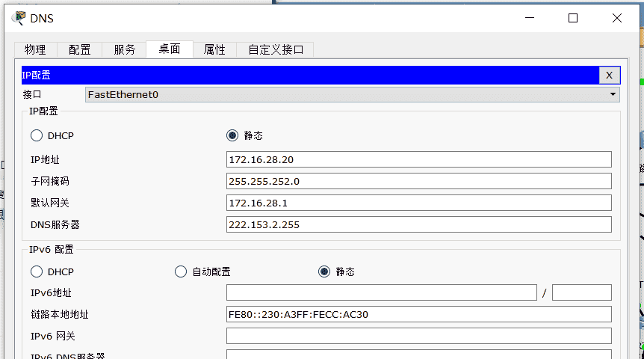Image resolution: width=644 pixels, height=359 pixels.
Task: Select IPv4 DHCP radio button
Action: [x=37, y=135]
